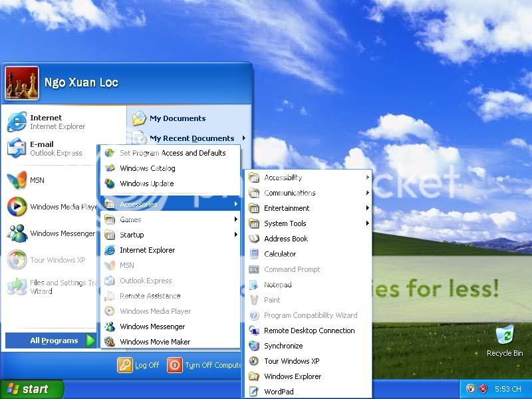Expand the Communications submenu arrow
Viewport: 532px width, 399px height.
368,193
